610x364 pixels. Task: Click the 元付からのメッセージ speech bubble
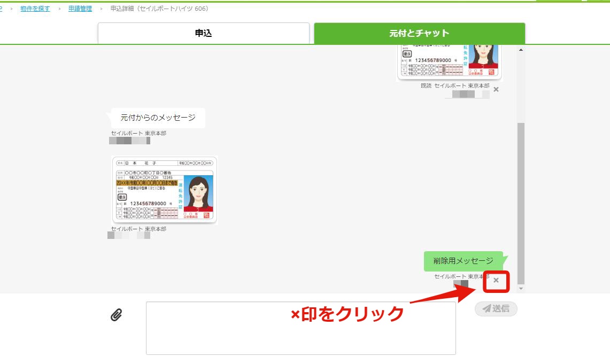point(158,118)
